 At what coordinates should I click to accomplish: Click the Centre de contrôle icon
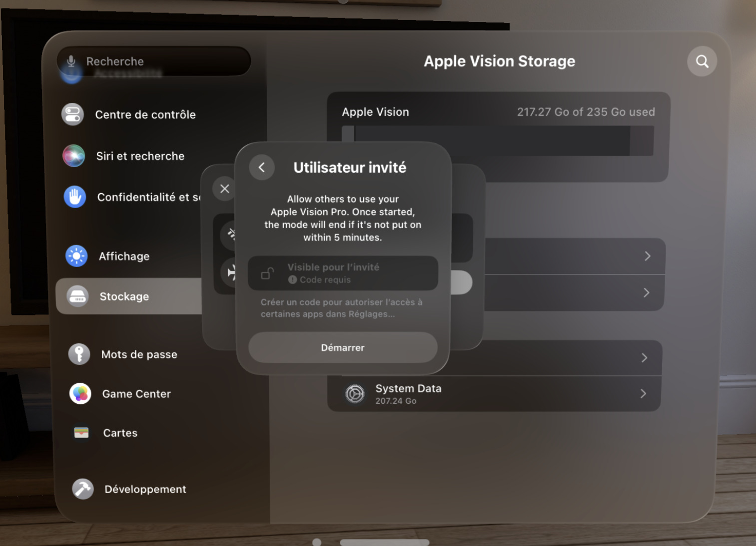pos(72,114)
